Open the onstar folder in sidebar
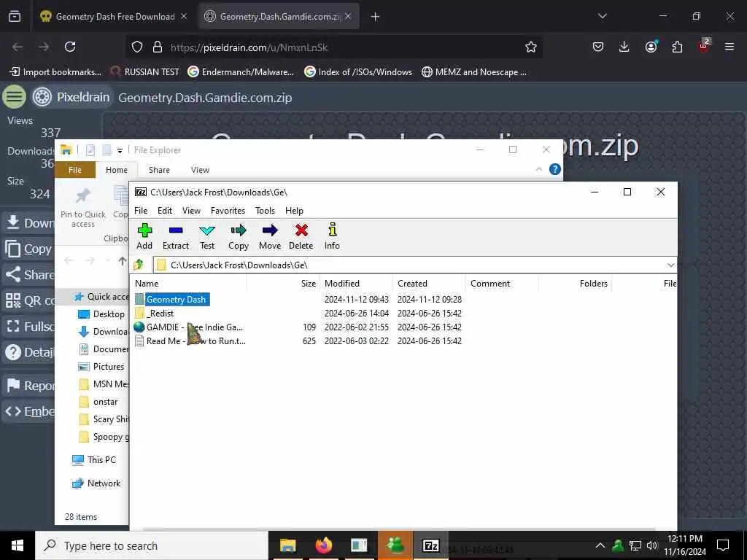 pos(98,402)
